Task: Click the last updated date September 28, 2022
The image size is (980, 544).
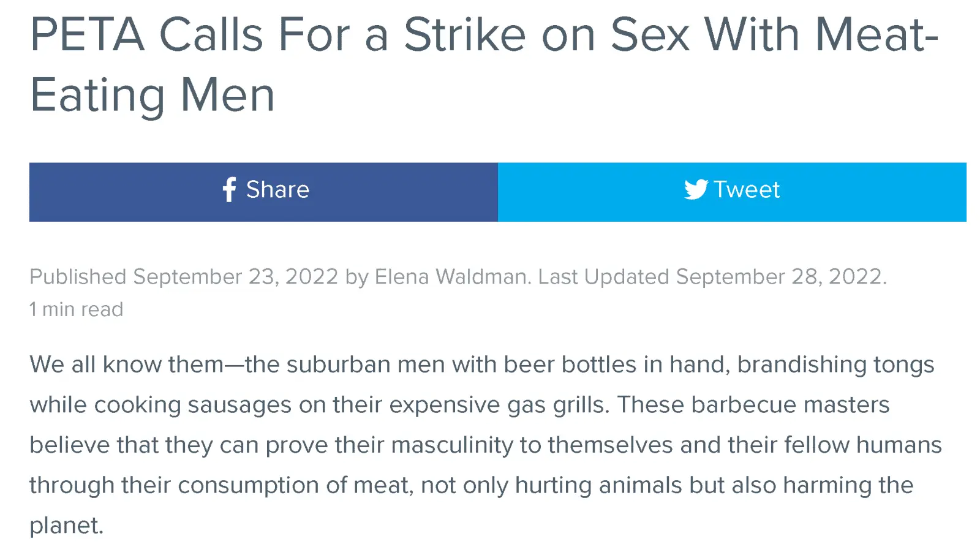Action: click(x=780, y=277)
